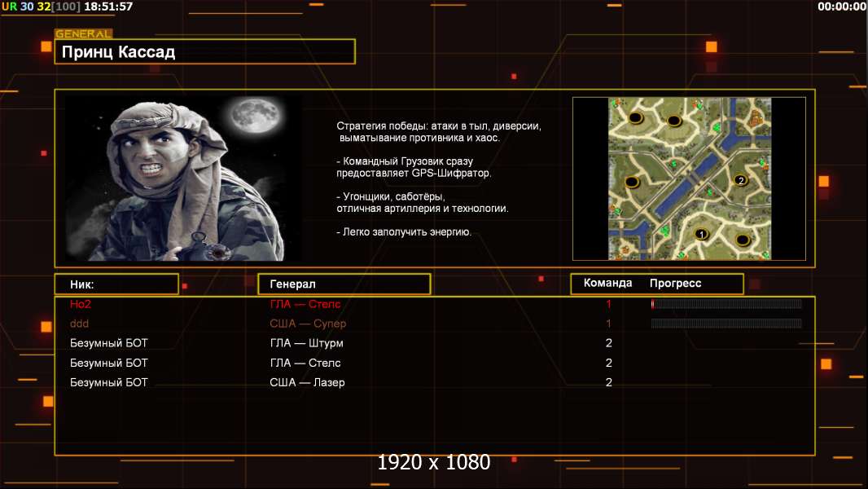
Task: Click the 'Командный Грузовик сразу' description line
Action: click(405, 161)
